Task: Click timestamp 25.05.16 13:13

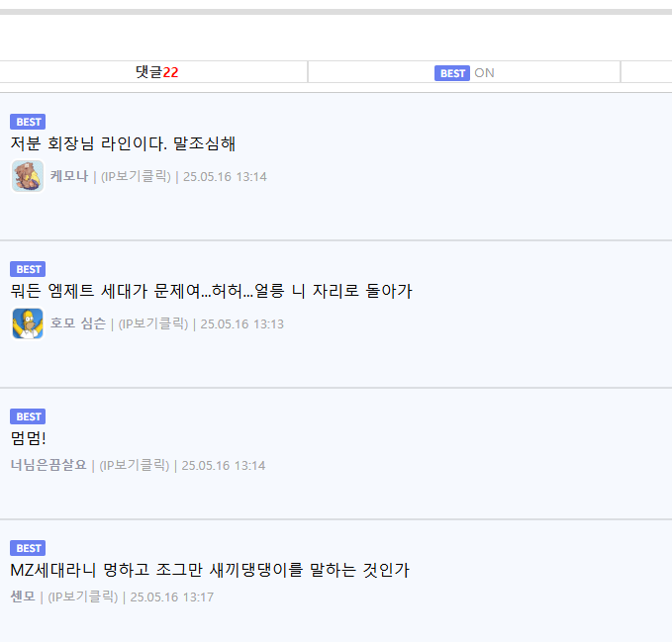Action: (241, 323)
